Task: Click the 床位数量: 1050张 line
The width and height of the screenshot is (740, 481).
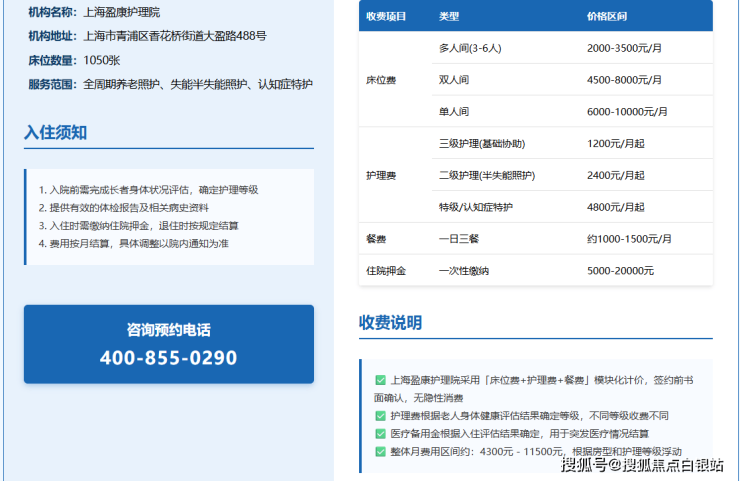Action: [x=74, y=60]
